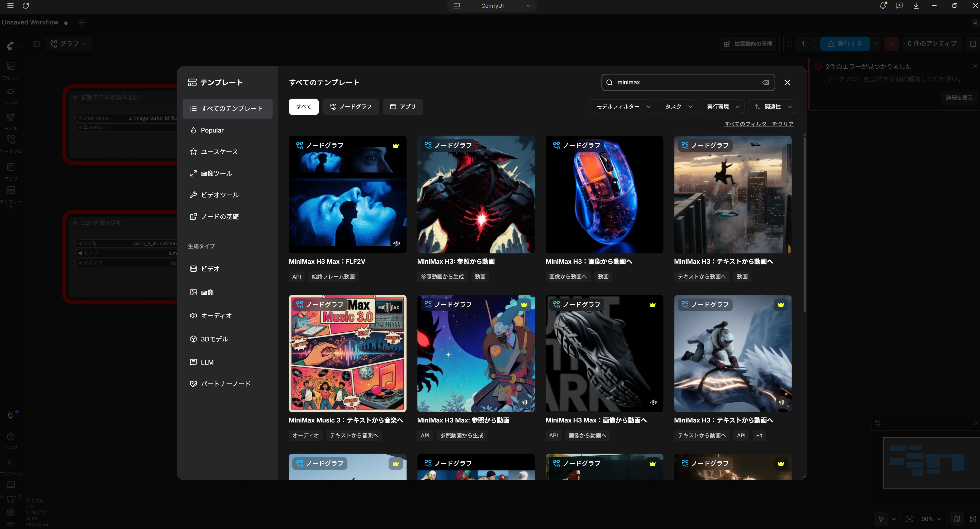The height and width of the screenshot is (529, 980).
Task: Open the Models sidebar icon
Action: pos(11,121)
